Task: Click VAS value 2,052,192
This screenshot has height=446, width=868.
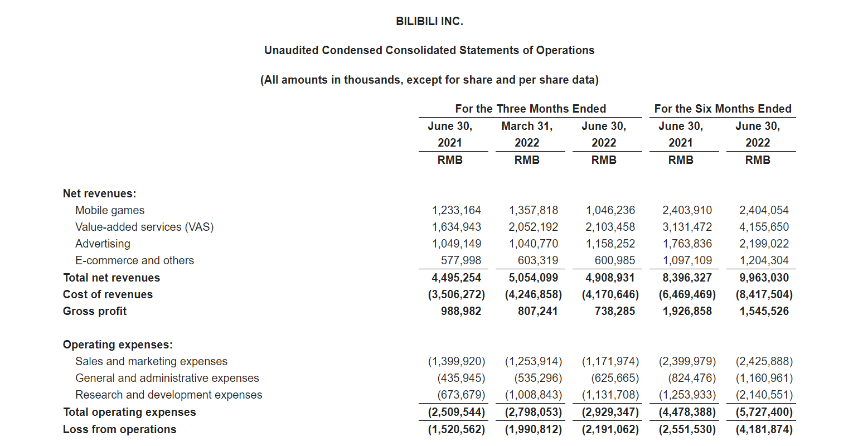Action: coord(534,227)
